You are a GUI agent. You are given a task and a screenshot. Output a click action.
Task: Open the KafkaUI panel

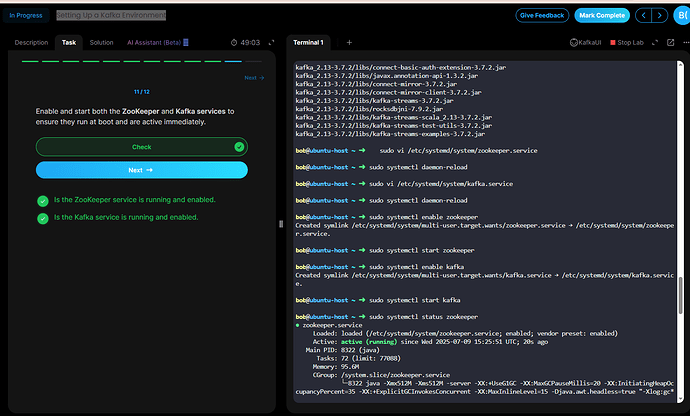pyautogui.click(x=588, y=43)
